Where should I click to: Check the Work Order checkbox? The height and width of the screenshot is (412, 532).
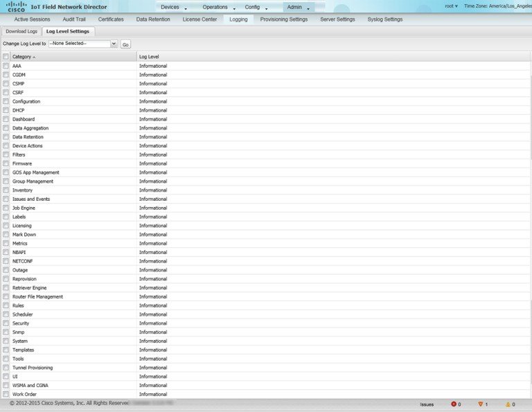coord(6,394)
